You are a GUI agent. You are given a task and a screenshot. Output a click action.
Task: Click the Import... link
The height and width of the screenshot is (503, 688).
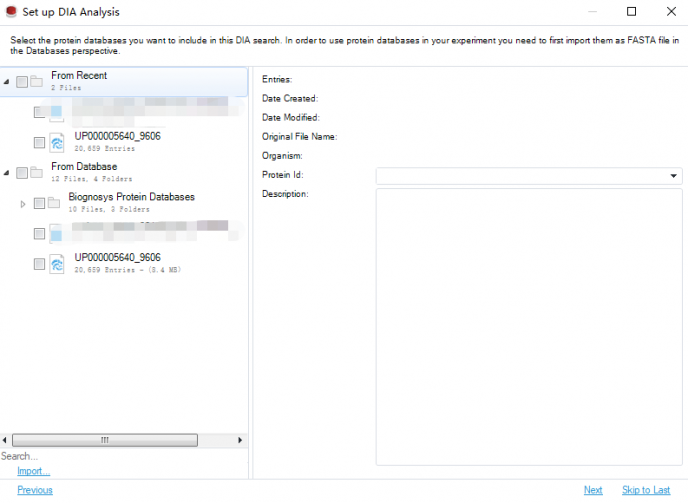click(x=33, y=471)
